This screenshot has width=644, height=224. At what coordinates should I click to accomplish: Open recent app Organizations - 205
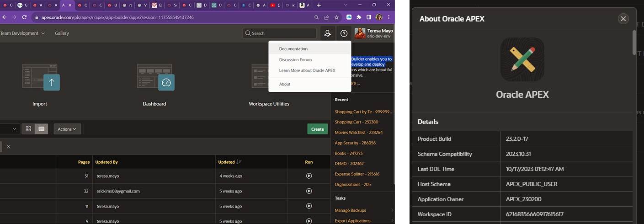point(353,184)
